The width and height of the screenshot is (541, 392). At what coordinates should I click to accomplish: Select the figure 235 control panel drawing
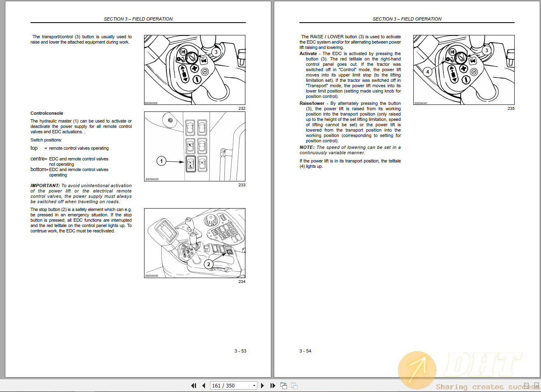point(464,69)
